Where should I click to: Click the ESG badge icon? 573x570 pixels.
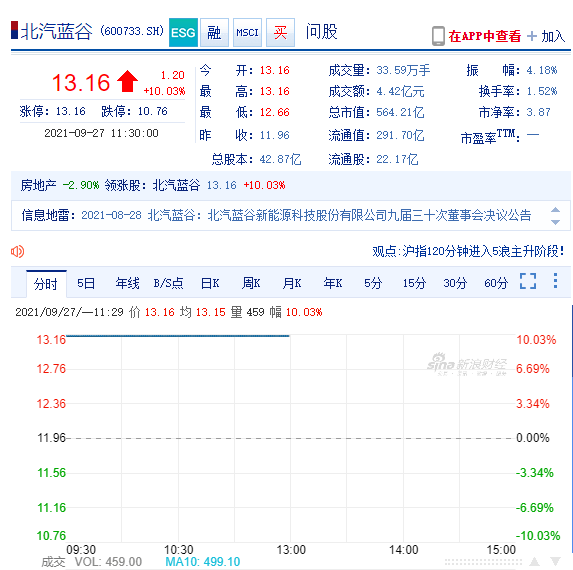point(183,33)
